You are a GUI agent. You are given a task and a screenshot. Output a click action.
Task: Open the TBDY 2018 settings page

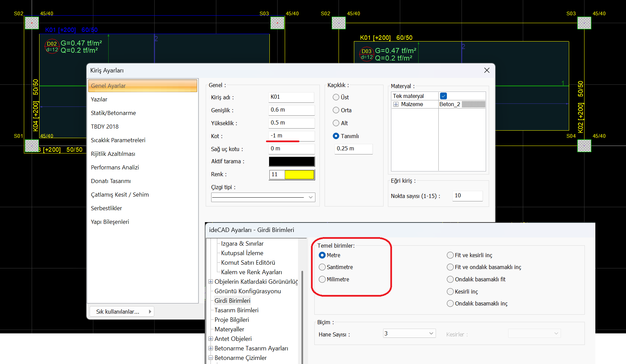click(105, 127)
